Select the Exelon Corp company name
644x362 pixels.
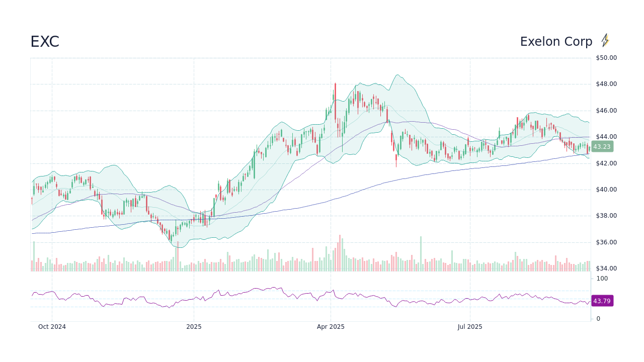coord(556,41)
